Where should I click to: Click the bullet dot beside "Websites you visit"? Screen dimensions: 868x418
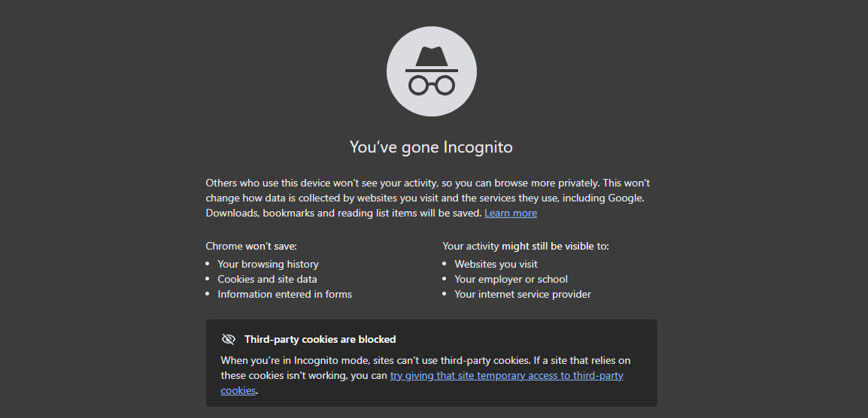[x=446, y=265]
